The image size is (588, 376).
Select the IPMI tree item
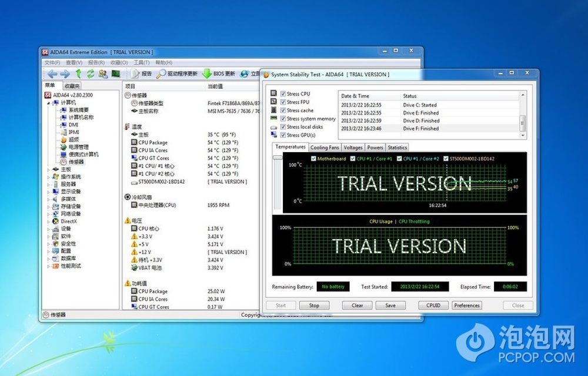(74, 132)
